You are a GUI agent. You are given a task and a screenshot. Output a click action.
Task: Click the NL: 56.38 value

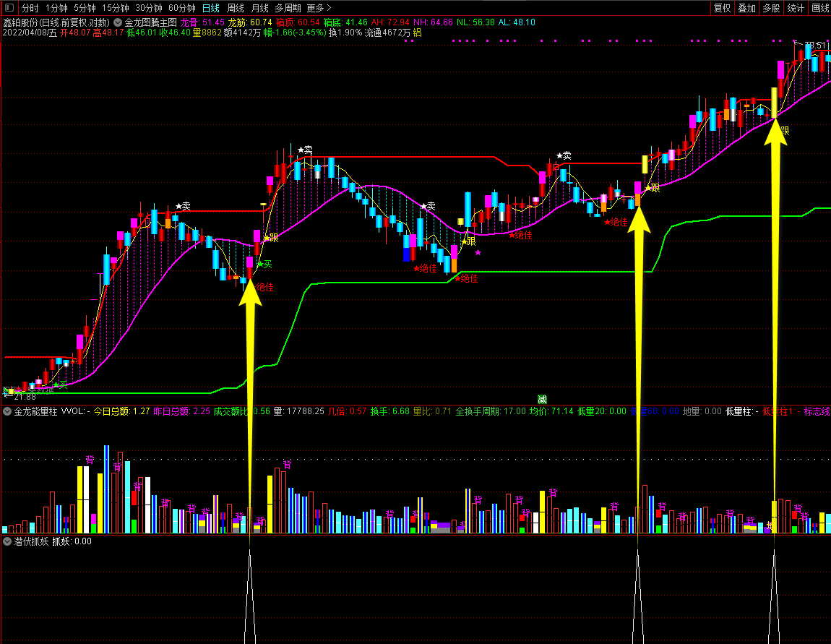pyautogui.click(x=475, y=22)
